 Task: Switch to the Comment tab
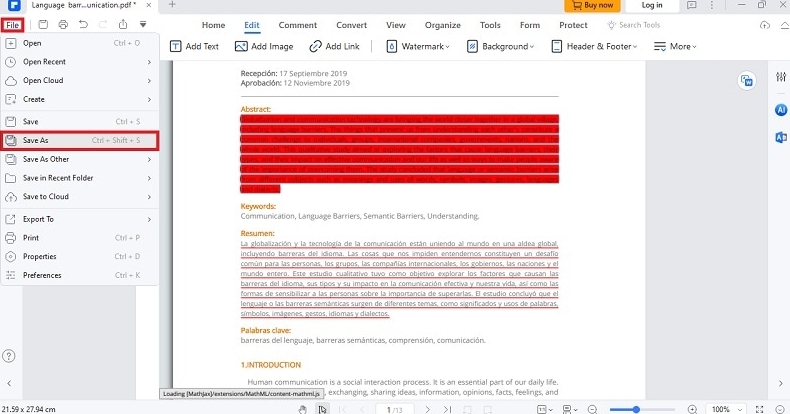297,25
